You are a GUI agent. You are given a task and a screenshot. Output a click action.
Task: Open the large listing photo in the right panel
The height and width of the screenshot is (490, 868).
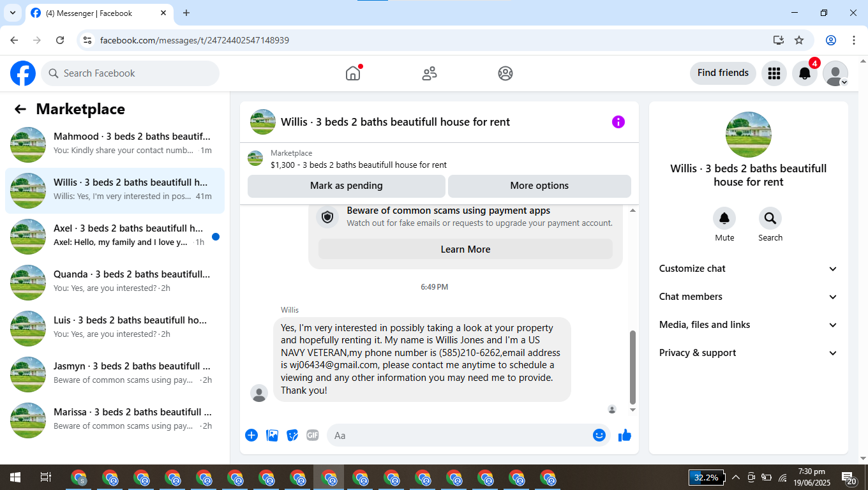749,135
